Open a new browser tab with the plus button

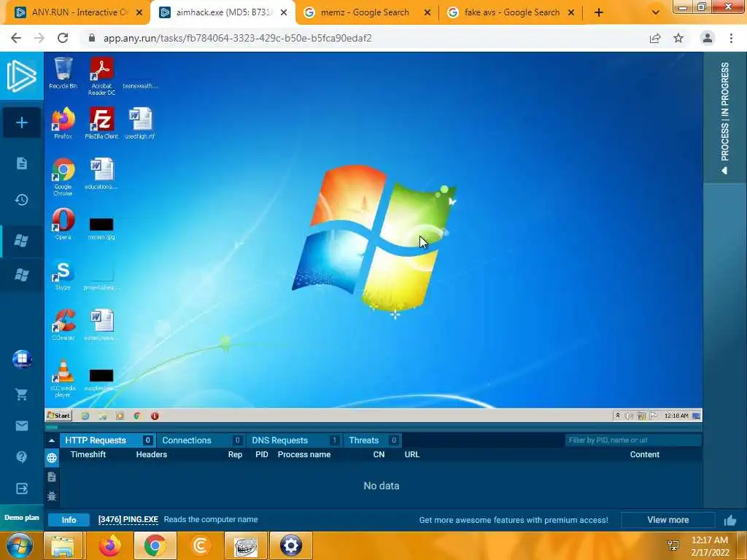(599, 12)
